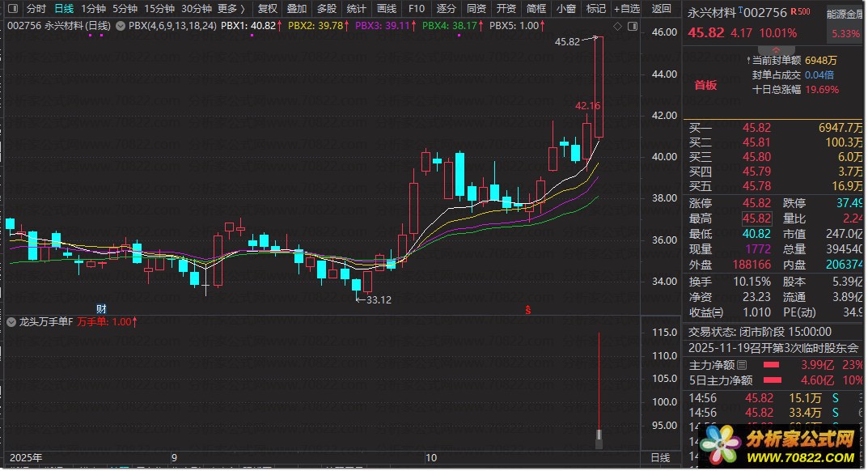The width and height of the screenshot is (868, 471).
Task: Open the 同资 toolbar item
Action: pos(476,8)
